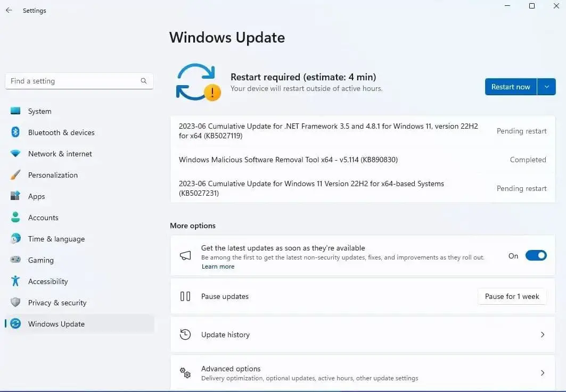Click the Gaming controller icon
The image size is (566, 392).
(x=15, y=260)
